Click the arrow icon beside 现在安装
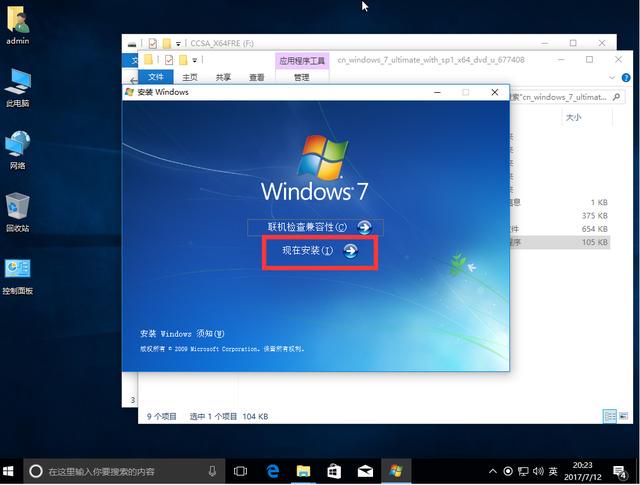 [350, 251]
